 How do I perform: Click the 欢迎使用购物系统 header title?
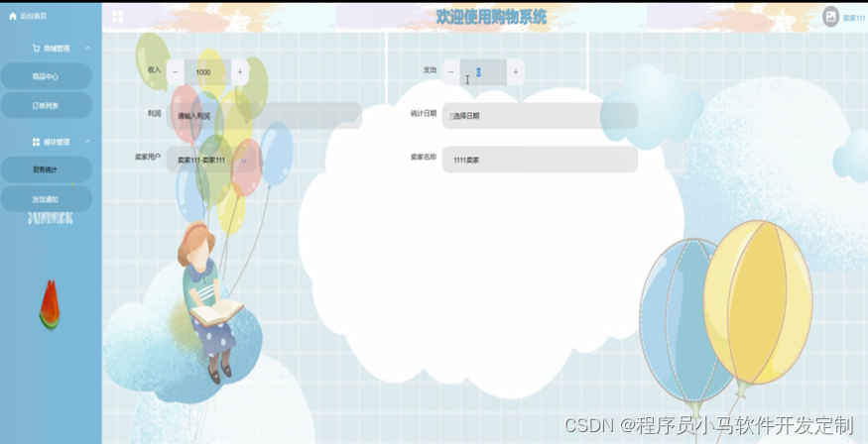pos(491,17)
